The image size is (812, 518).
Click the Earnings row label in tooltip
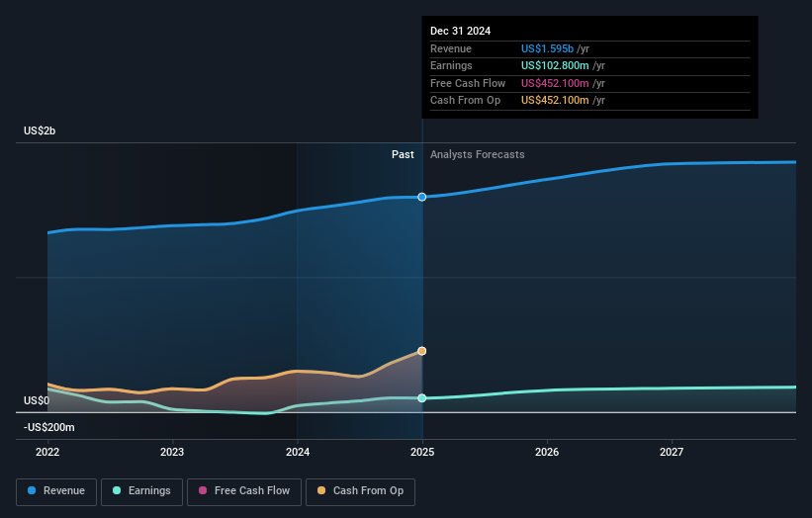click(451, 65)
